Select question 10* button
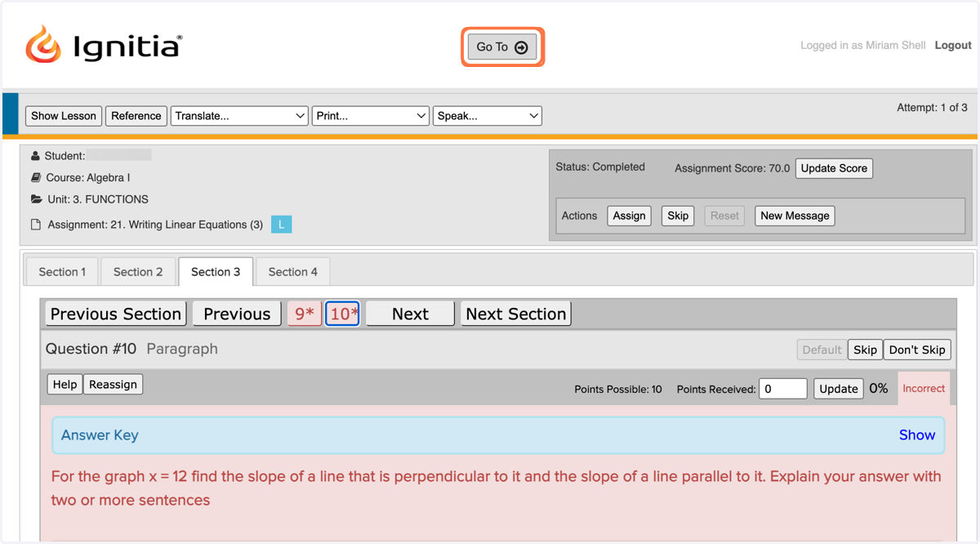 [x=343, y=314]
